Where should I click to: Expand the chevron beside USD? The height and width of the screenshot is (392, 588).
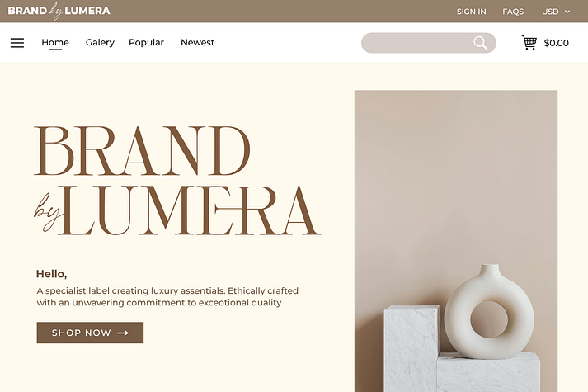pyautogui.click(x=567, y=12)
